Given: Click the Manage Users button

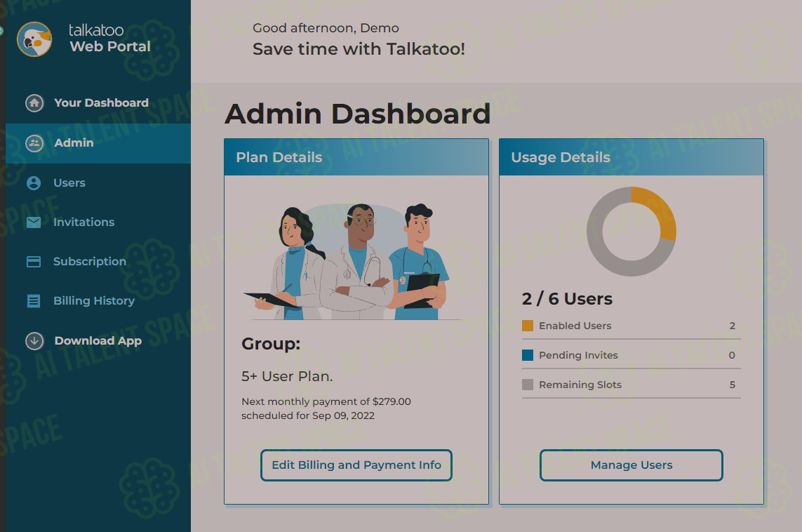Looking at the screenshot, I should (x=631, y=465).
